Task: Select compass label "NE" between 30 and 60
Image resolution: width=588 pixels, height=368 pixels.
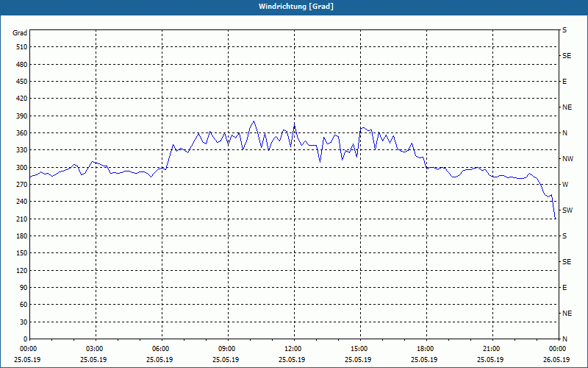Action: [567, 314]
